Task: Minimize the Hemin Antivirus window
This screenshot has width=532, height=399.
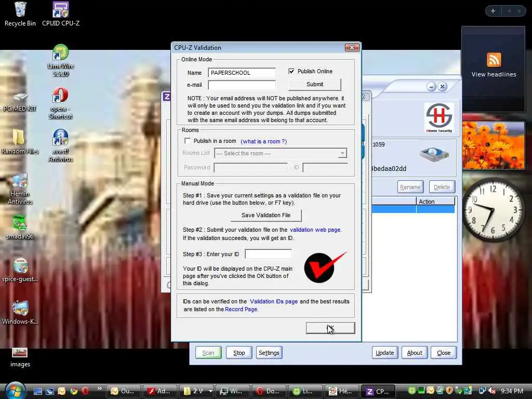Action: [431, 87]
